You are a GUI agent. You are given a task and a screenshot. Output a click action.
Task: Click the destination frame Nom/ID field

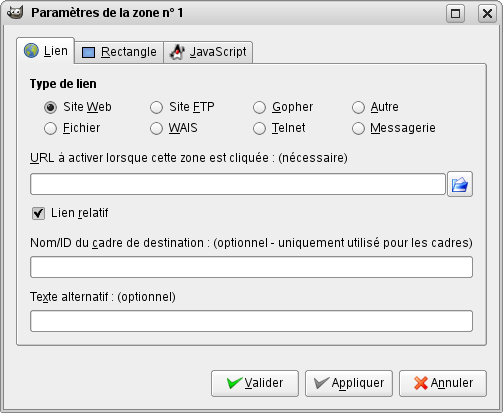coord(251,267)
